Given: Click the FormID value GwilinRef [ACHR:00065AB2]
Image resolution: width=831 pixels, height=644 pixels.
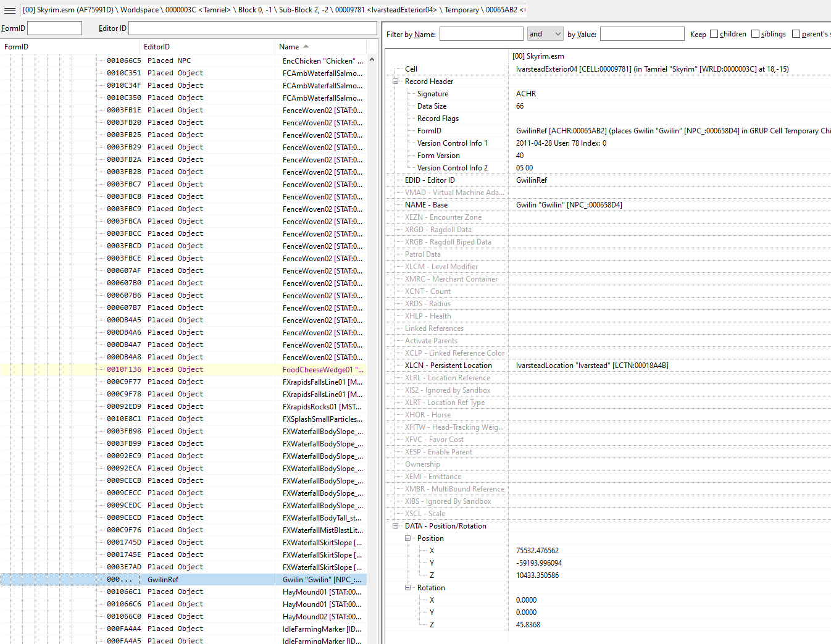Looking at the screenshot, I should pyautogui.click(x=673, y=131).
